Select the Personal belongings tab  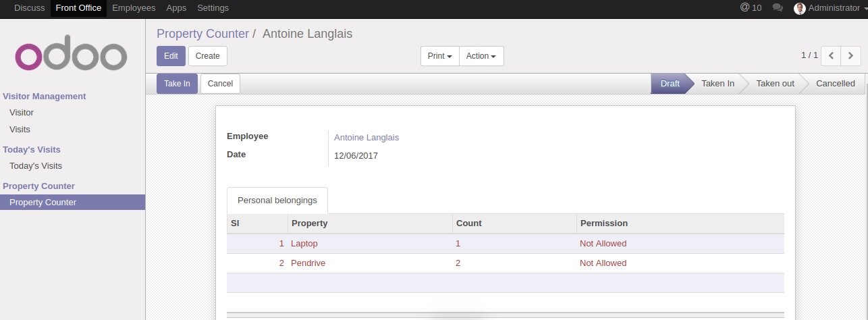pos(277,201)
